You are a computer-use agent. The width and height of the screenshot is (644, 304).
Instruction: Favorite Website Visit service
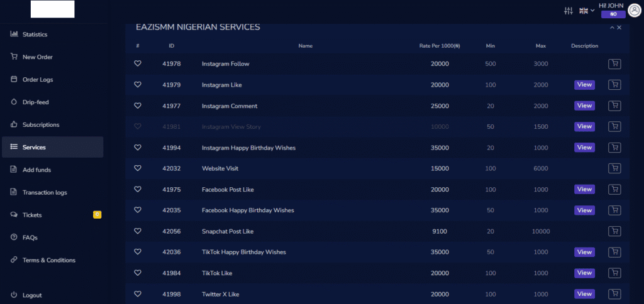tap(138, 168)
